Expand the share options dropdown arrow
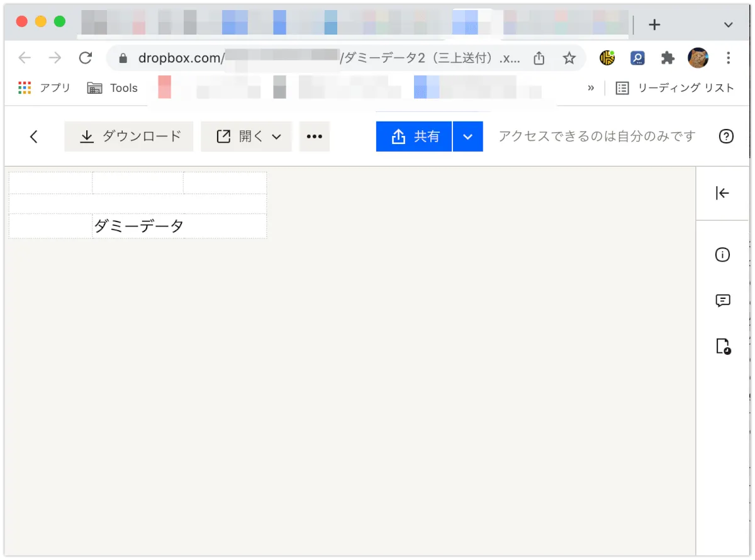This screenshot has width=755, height=560. tap(467, 137)
